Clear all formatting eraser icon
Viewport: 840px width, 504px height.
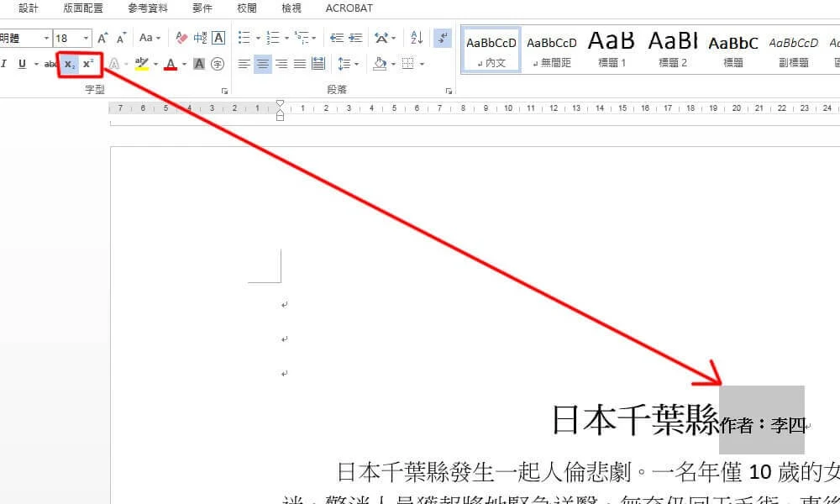coord(181,38)
